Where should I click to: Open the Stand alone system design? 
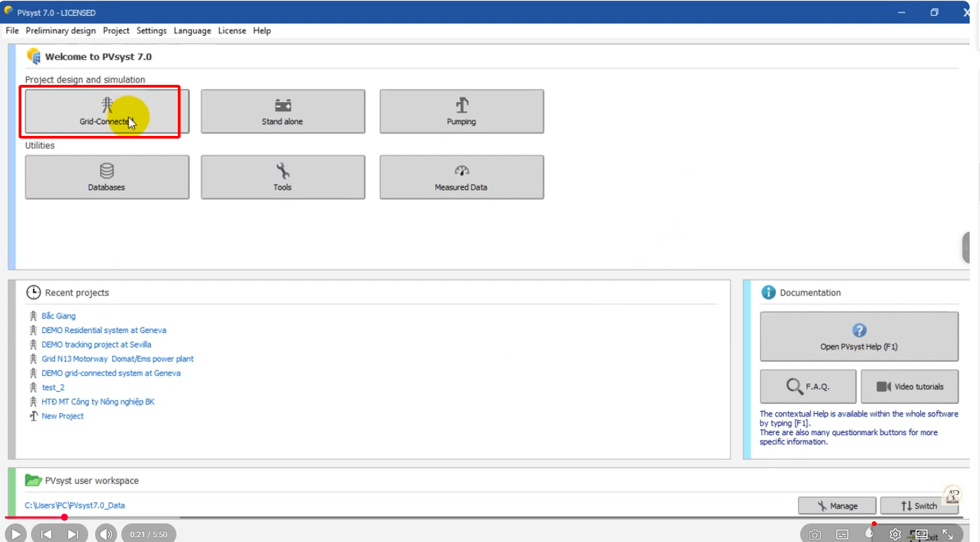coord(283,111)
